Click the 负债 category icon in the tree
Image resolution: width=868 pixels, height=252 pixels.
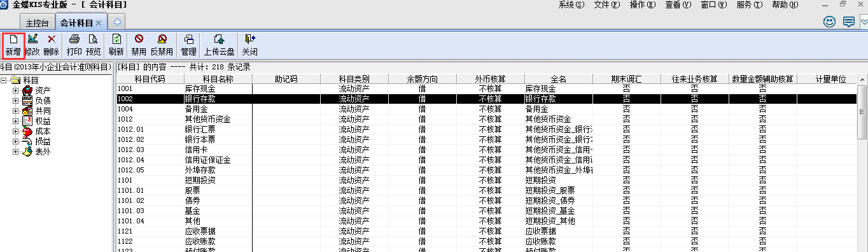click(x=28, y=101)
